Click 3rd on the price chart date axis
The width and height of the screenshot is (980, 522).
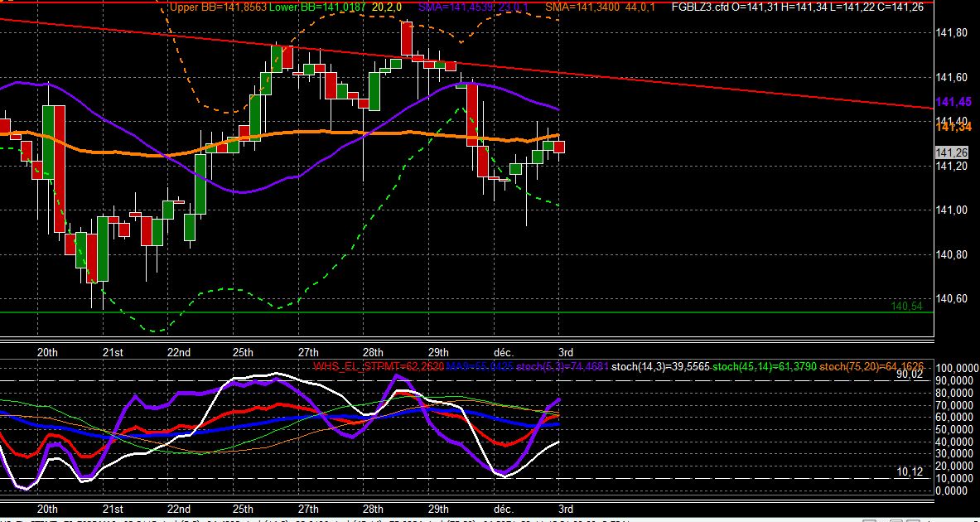click(x=566, y=353)
